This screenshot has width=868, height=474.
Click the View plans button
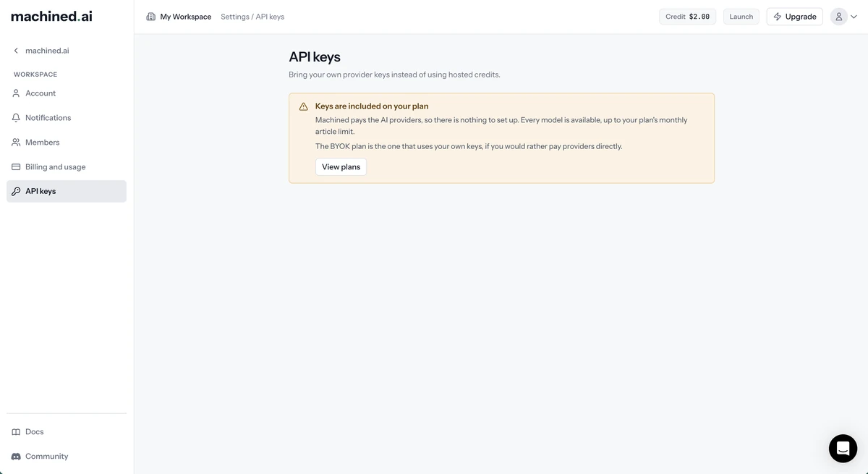(341, 167)
